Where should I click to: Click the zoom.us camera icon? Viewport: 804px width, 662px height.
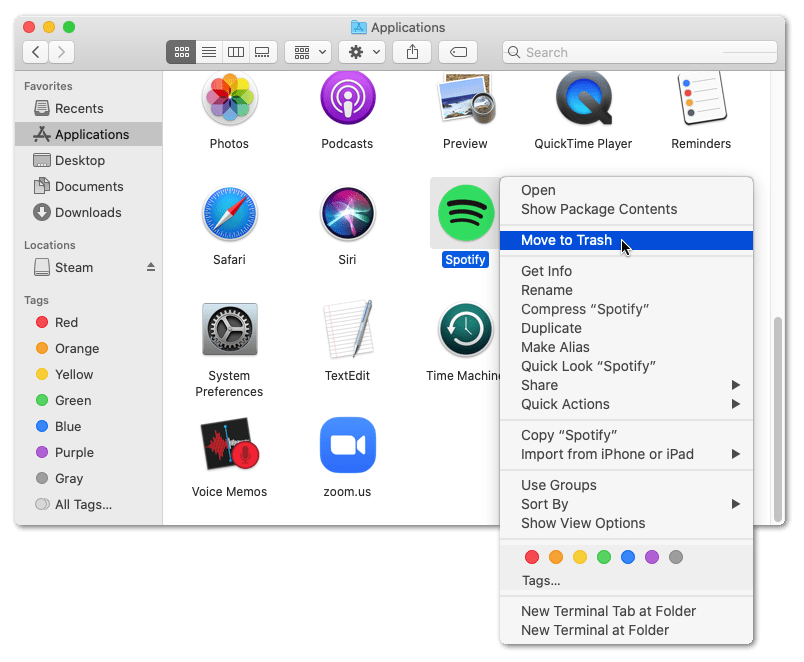(x=348, y=445)
